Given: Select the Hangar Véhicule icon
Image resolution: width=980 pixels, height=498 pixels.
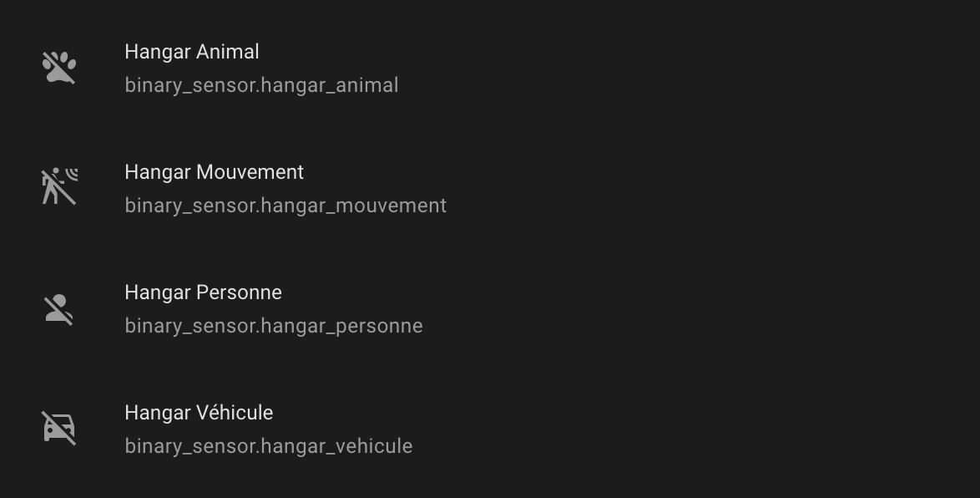Looking at the screenshot, I should pos(59,429).
